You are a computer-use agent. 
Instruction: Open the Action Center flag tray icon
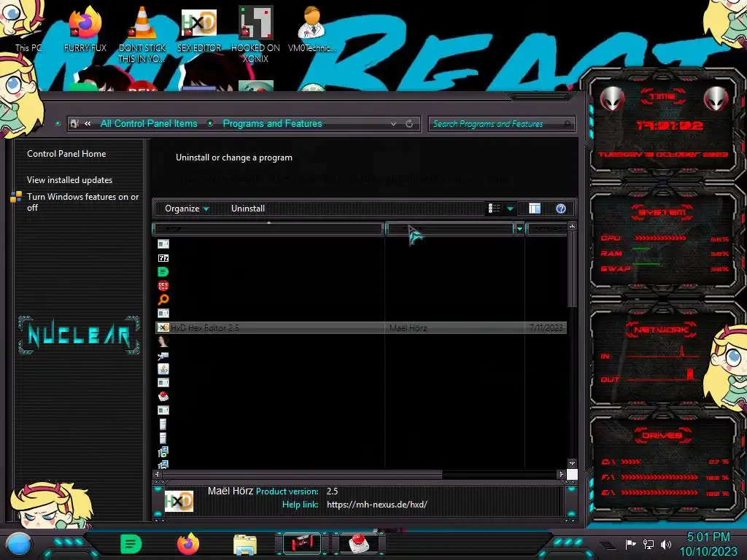(x=630, y=544)
